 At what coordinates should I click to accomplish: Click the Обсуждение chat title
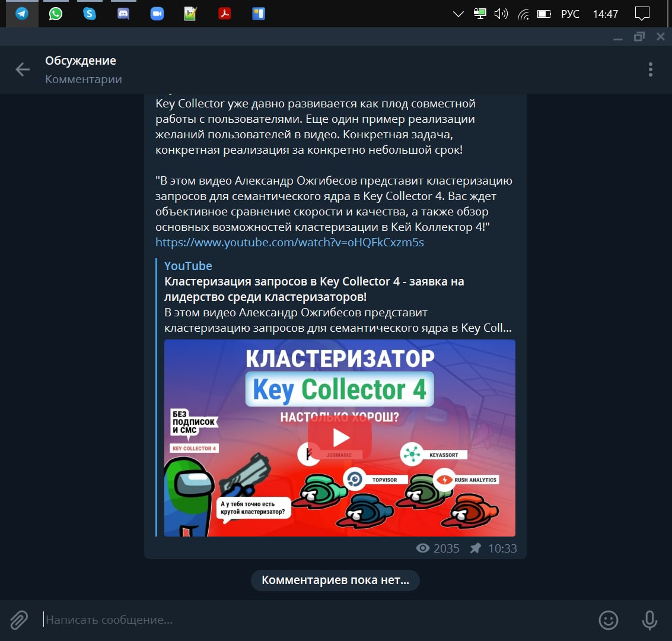[x=81, y=61]
